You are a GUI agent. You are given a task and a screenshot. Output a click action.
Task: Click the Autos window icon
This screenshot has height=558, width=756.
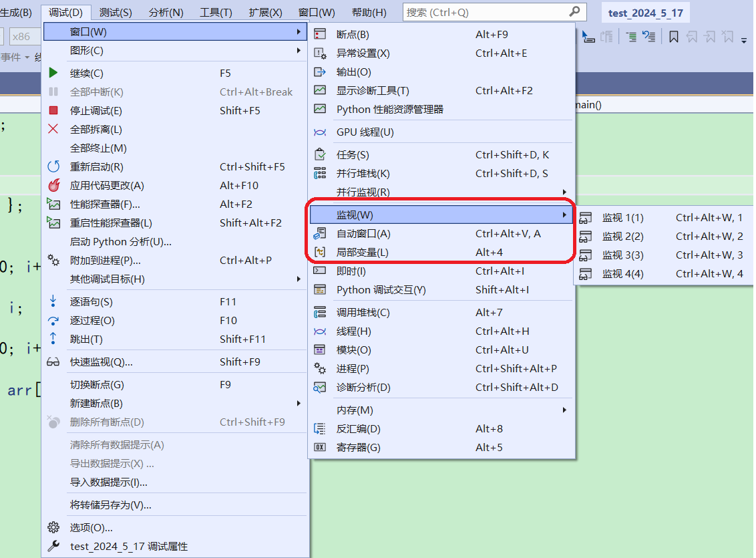tap(320, 233)
